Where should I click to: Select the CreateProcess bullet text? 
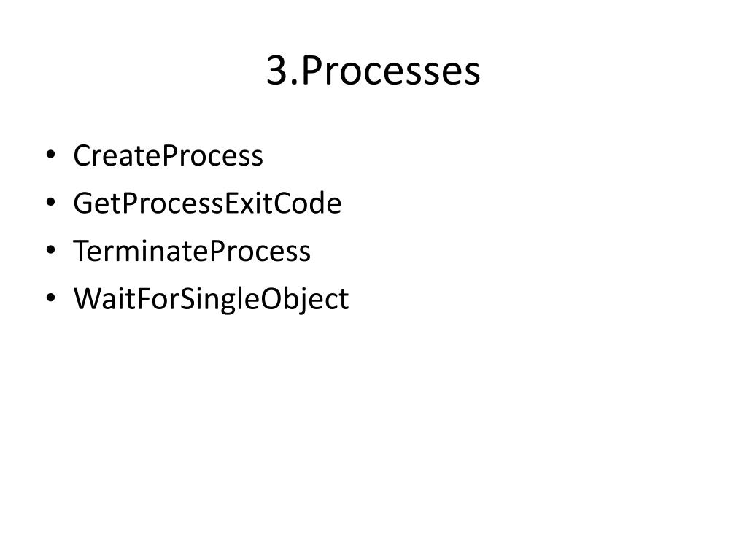click(x=169, y=155)
